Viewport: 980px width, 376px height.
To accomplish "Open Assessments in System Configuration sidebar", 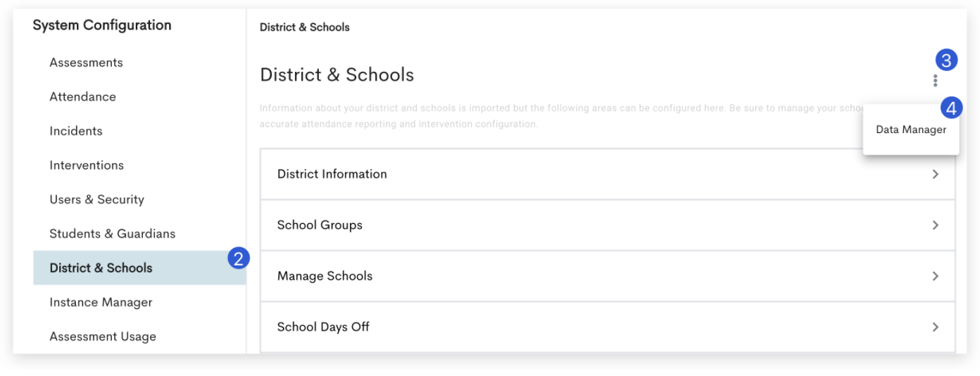I will (x=86, y=63).
